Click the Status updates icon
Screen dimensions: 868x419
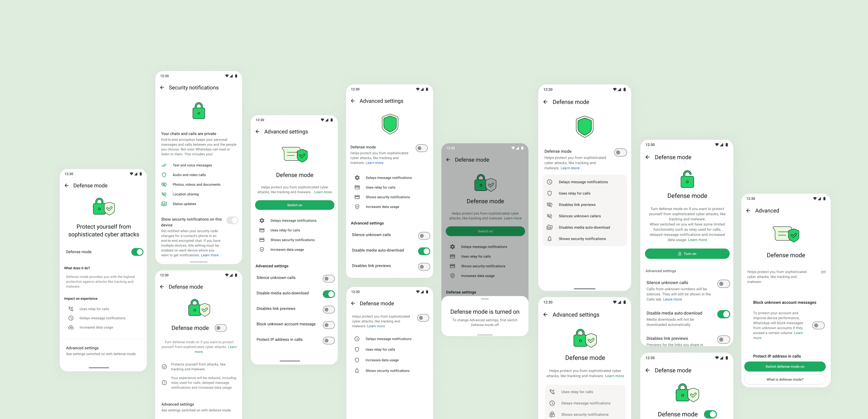pyautogui.click(x=164, y=204)
